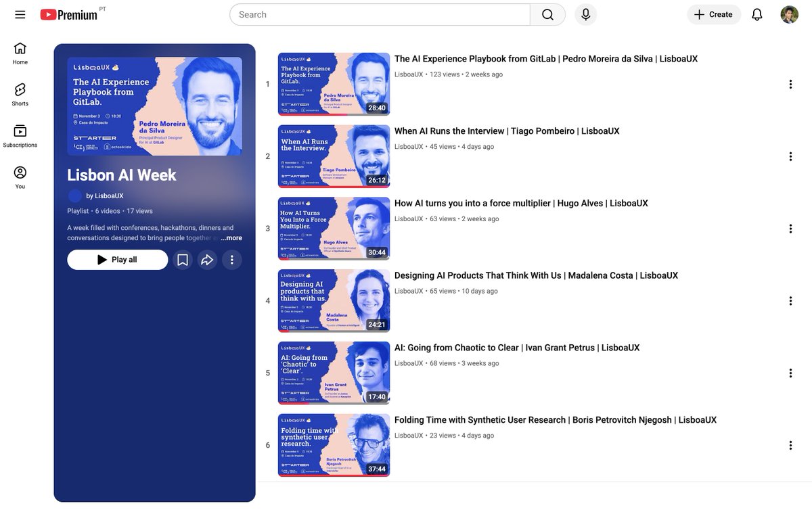
Task: Open Shorts from the sidebar
Action: click(x=20, y=95)
